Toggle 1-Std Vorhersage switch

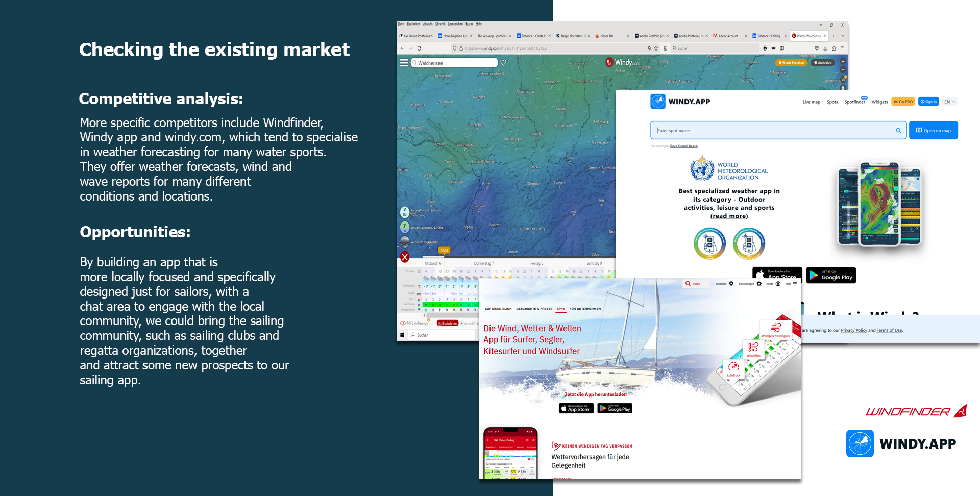coord(403,323)
